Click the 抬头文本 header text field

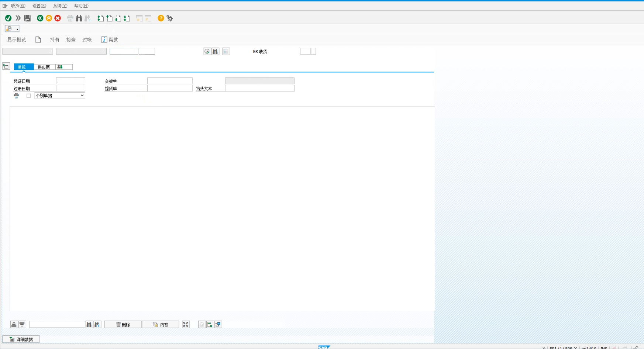pos(259,89)
